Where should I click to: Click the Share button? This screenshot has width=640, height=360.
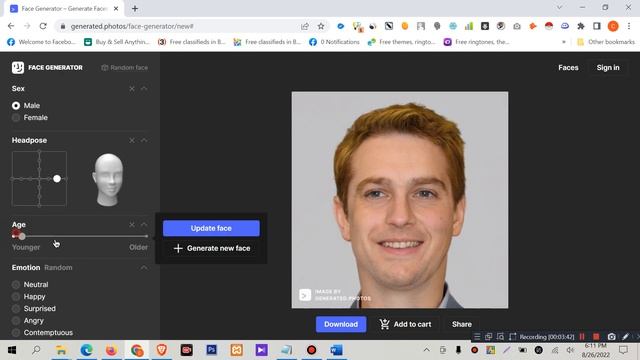coord(462,324)
